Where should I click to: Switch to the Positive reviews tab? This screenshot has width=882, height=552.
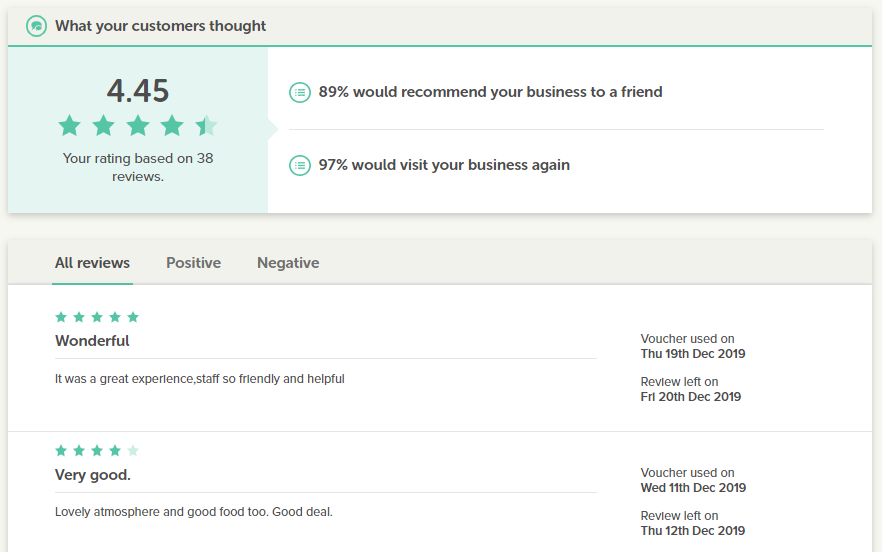194,263
